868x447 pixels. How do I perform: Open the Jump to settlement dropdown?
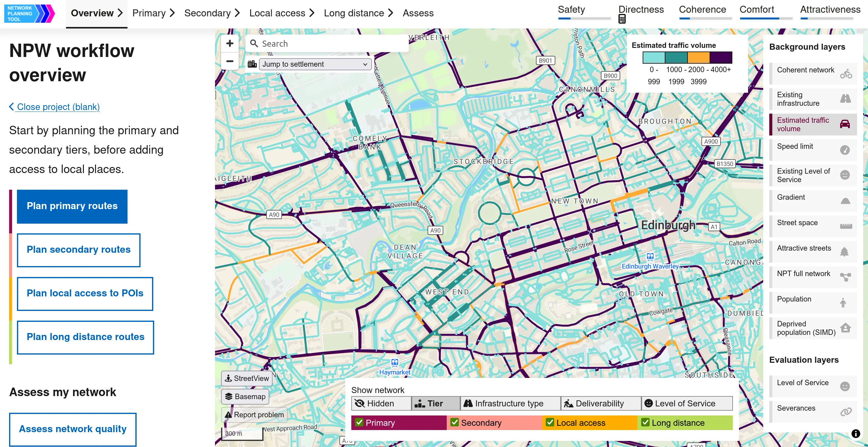click(315, 64)
